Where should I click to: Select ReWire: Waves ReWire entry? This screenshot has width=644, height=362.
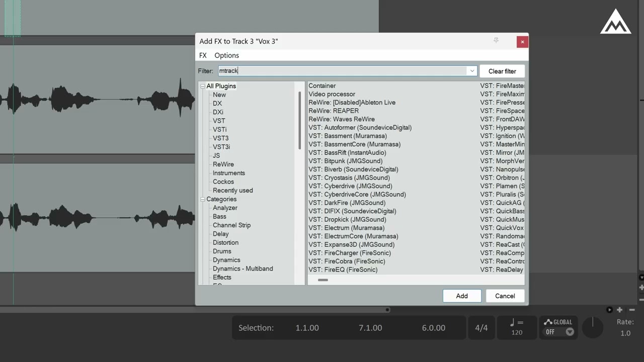342,119
